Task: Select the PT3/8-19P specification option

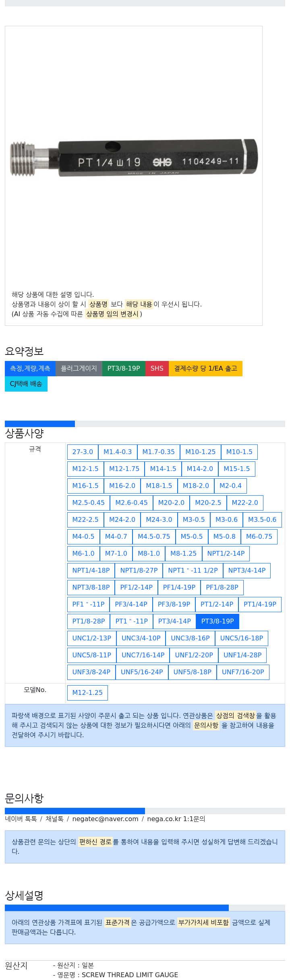Action: click(x=217, y=621)
